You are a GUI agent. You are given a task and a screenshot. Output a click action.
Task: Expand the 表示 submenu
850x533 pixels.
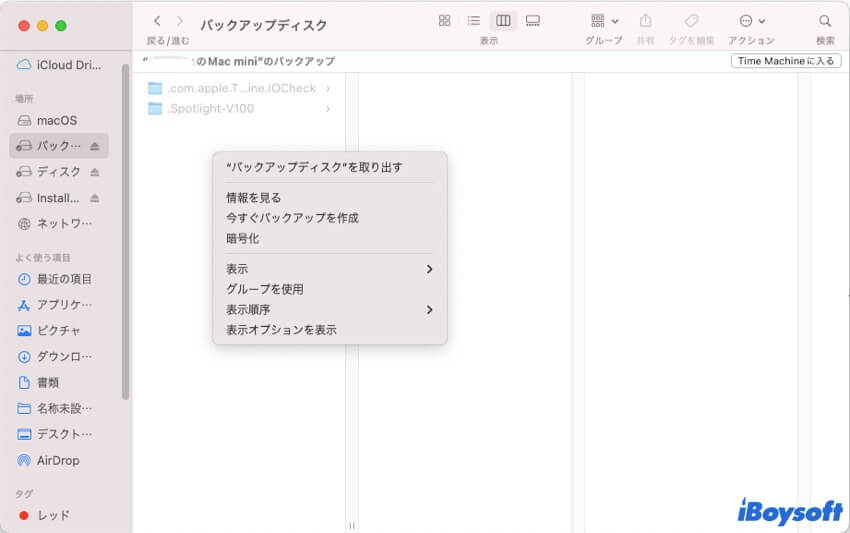[330, 269]
